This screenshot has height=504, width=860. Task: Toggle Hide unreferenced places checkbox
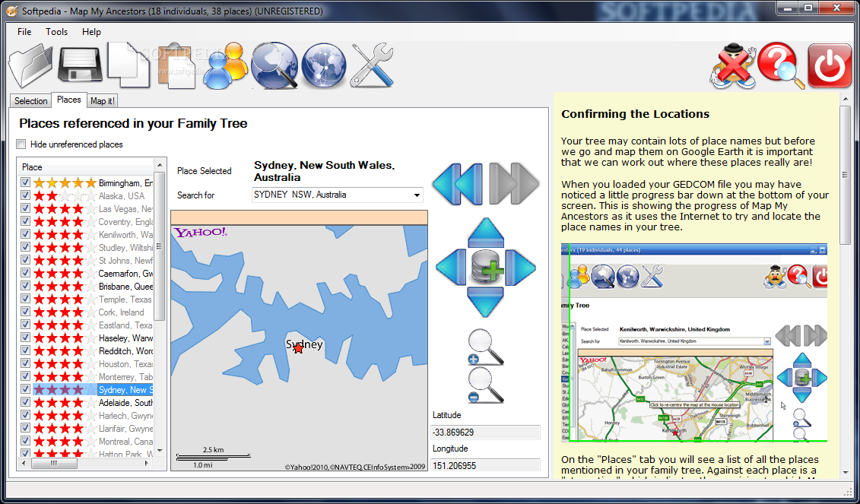[x=21, y=144]
